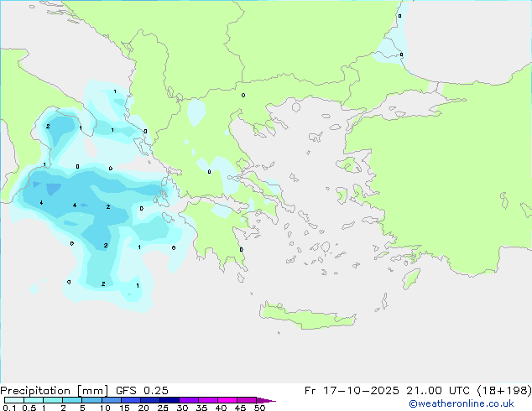Click the purple arrow at the legend end

266,400
